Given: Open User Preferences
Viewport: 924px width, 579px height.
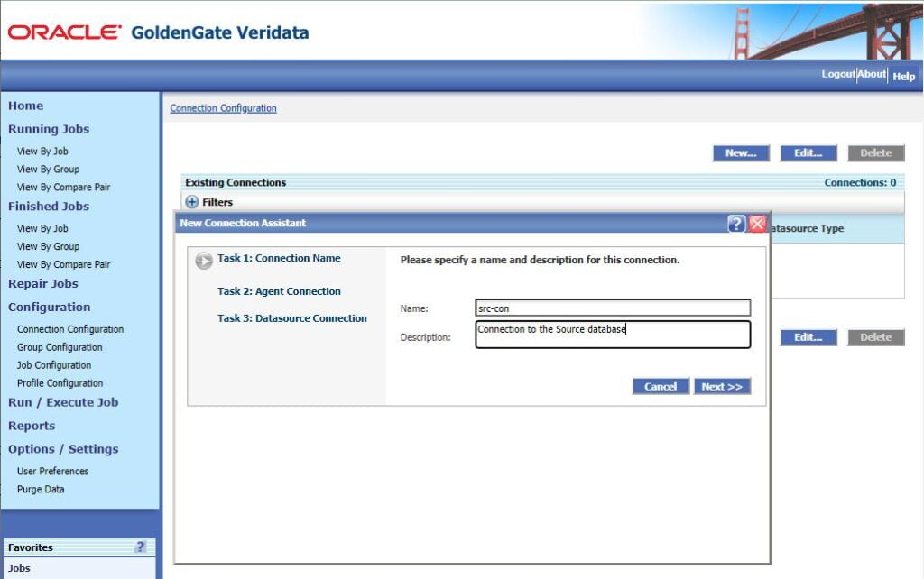Looking at the screenshot, I should coord(51,471).
